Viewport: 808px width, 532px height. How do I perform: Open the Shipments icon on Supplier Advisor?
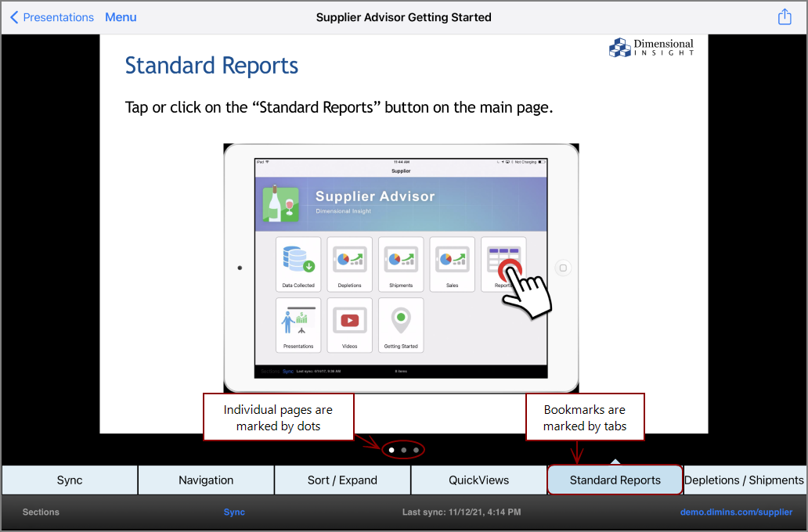pos(401,264)
